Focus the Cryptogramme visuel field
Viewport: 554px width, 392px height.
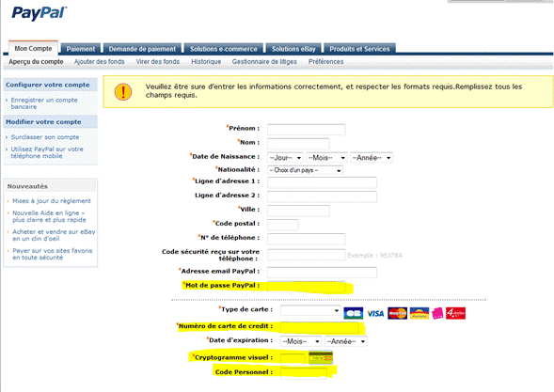click(293, 359)
